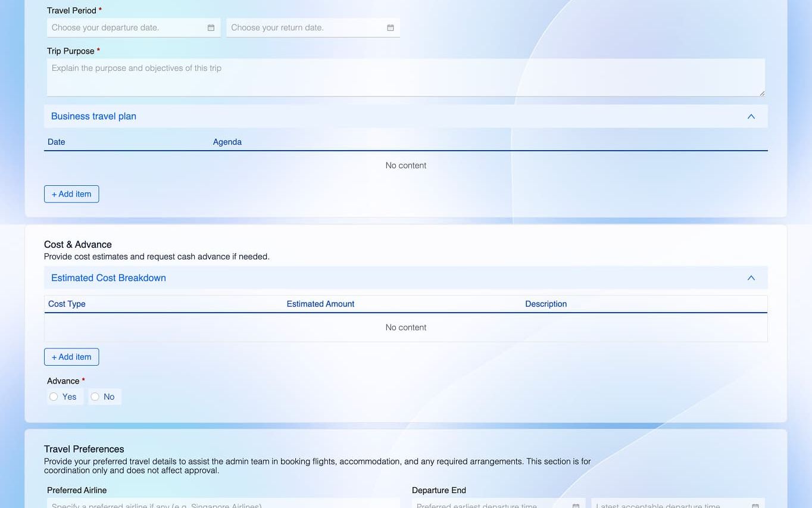
Task: Click the Business travel plan header title
Action: click(93, 116)
